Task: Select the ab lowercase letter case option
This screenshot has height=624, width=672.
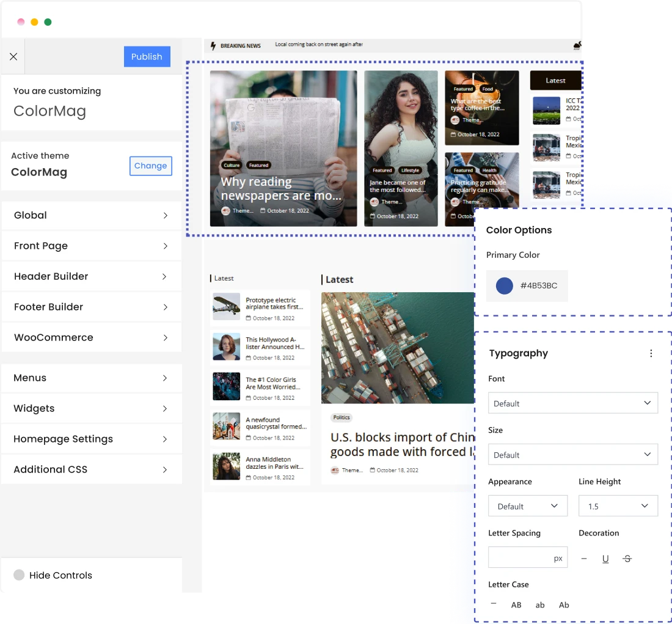Action: click(539, 604)
